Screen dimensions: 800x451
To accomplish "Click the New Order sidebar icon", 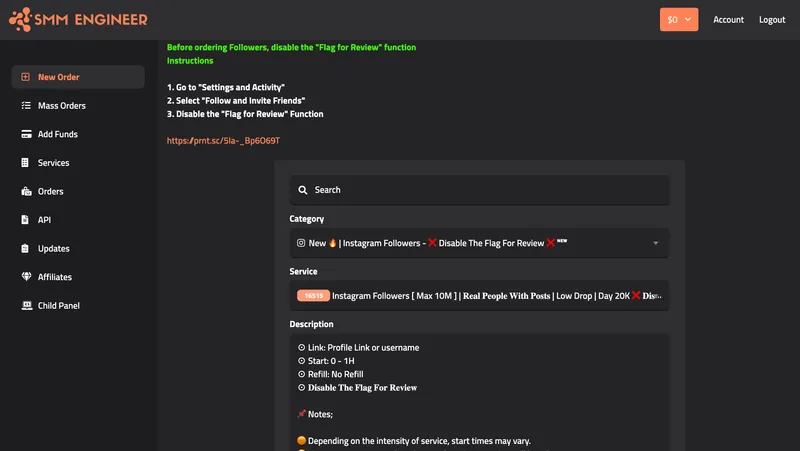I will 25,77.
